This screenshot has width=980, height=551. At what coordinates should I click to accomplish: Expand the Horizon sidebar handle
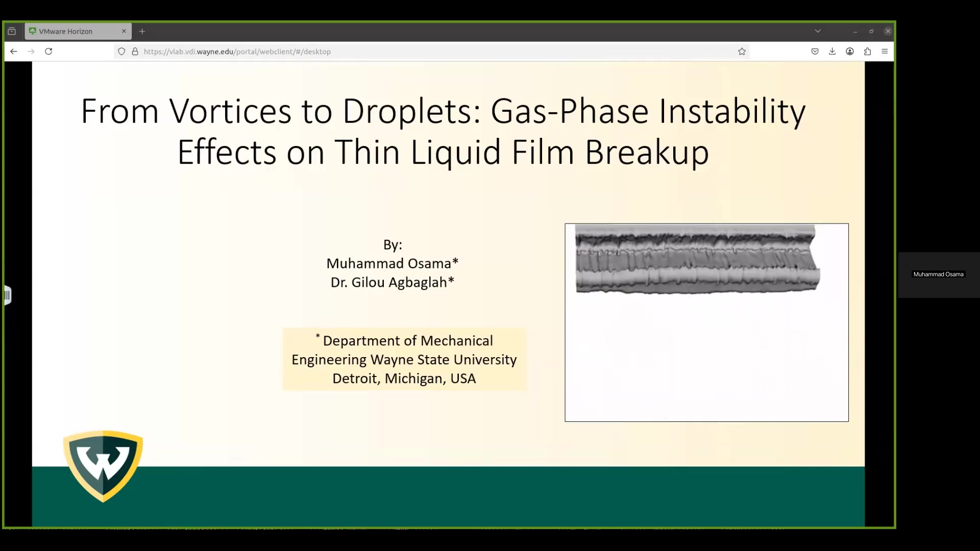tap(7, 295)
